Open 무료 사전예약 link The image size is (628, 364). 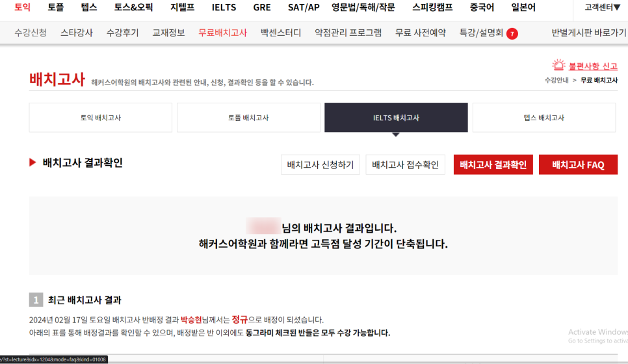421,33
